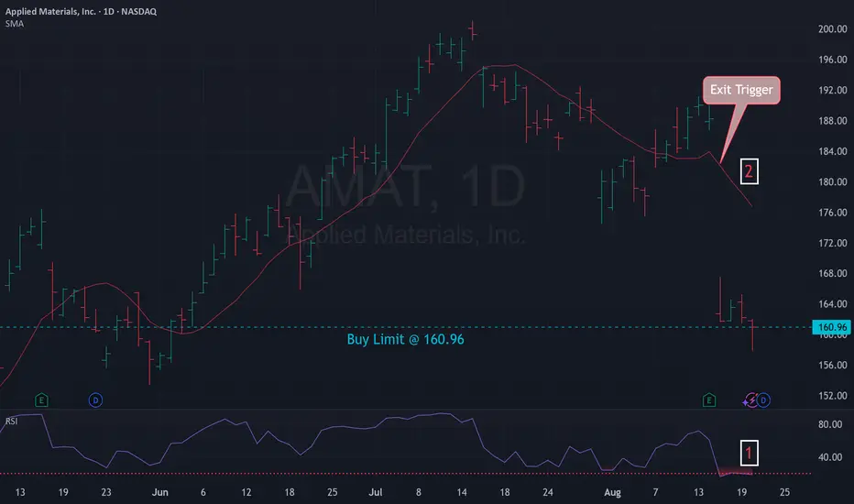The width and height of the screenshot is (854, 504).
Task: Click the 192.00 price axis label
Action: tap(832, 90)
